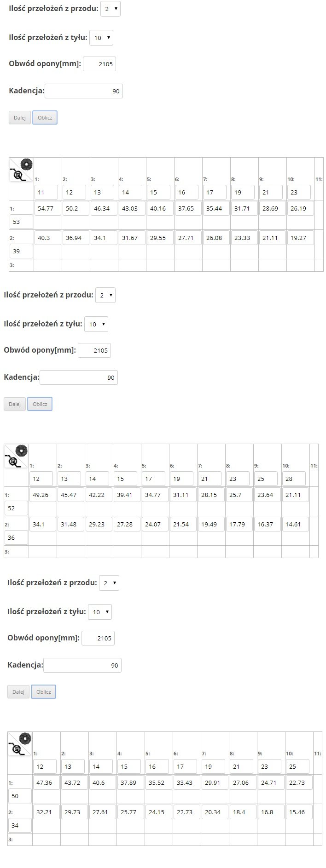Click the drivetrain icon in third table

click(20, 744)
